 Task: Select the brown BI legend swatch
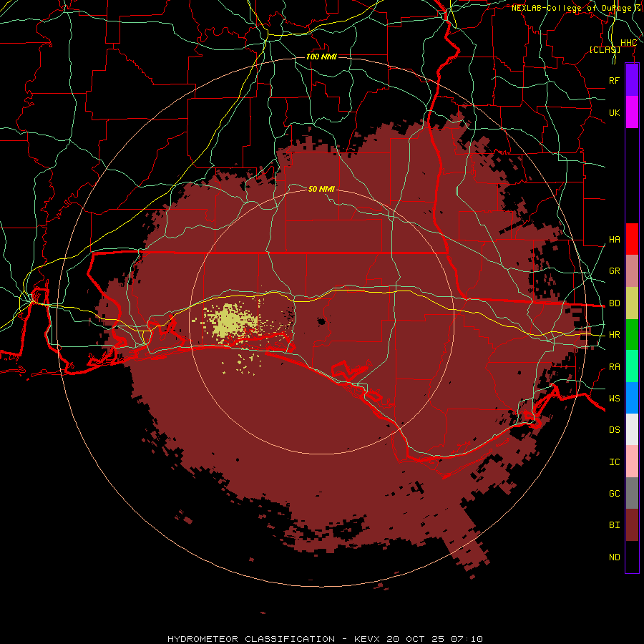(632, 525)
